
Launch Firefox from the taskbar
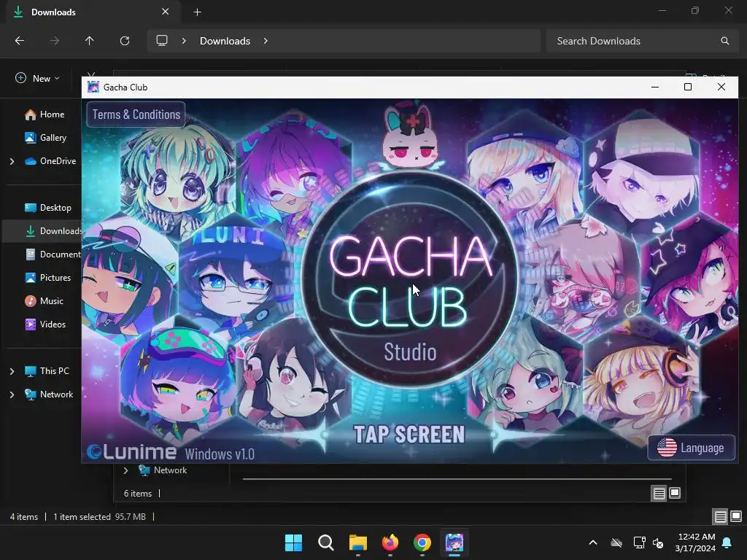[x=390, y=542]
